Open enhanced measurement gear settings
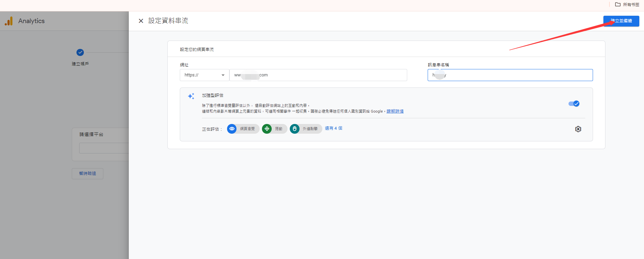The image size is (644, 259). click(x=578, y=129)
